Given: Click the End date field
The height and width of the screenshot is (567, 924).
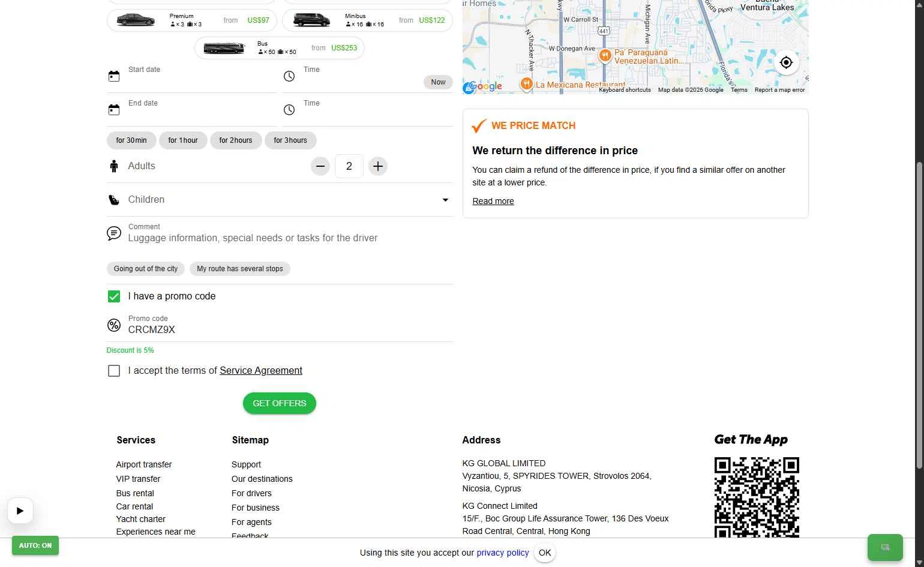Looking at the screenshot, I should pyautogui.click(x=192, y=110).
